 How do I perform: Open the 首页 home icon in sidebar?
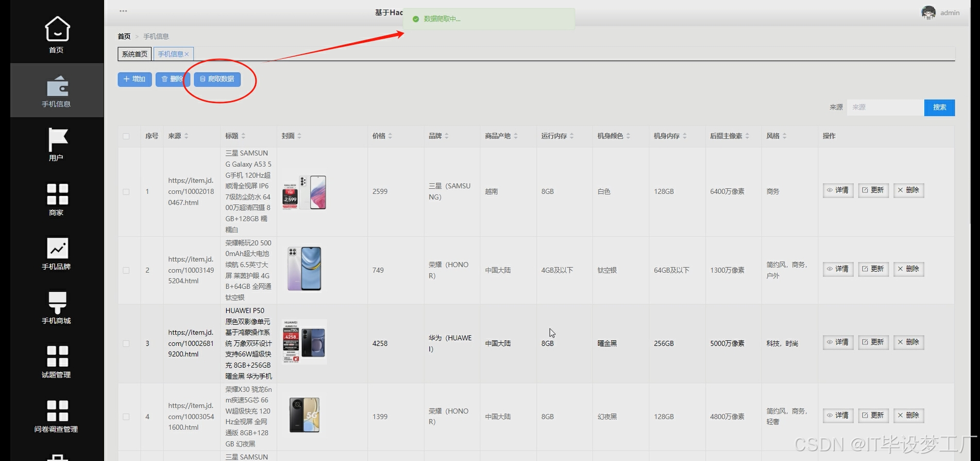click(57, 29)
